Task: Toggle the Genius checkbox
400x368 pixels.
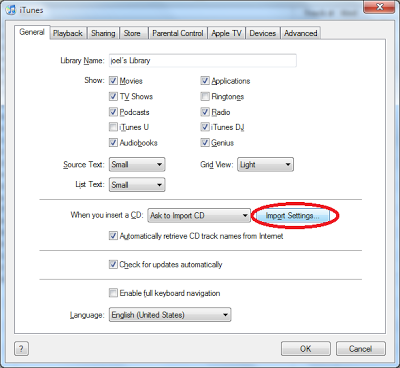Action: tap(205, 143)
